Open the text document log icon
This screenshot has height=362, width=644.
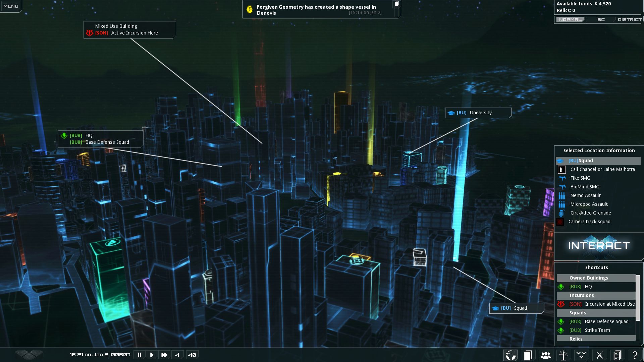[x=617, y=355]
